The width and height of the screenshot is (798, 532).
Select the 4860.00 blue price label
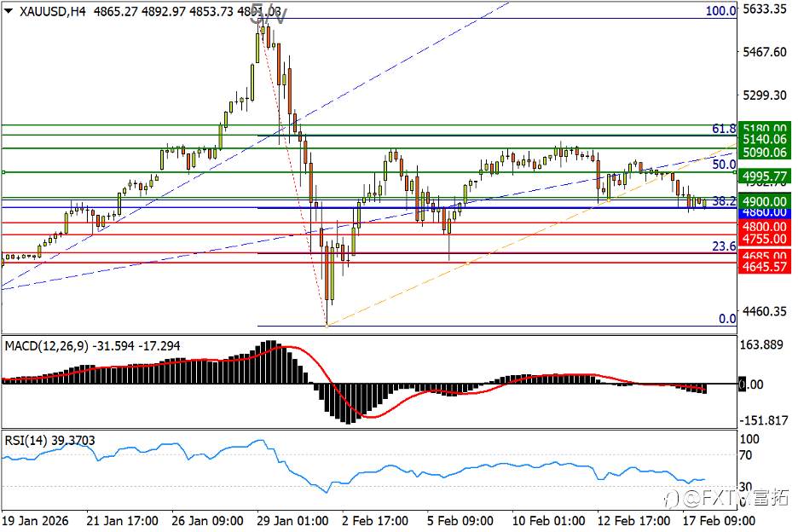pyautogui.click(x=765, y=212)
